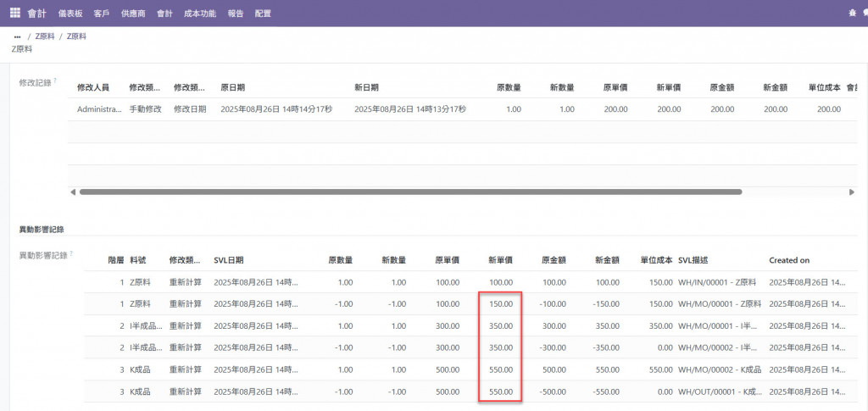Screen dimensions: 868x411
Task: Open the apps grid menu icon
Action: pyautogui.click(x=15, y=13)
